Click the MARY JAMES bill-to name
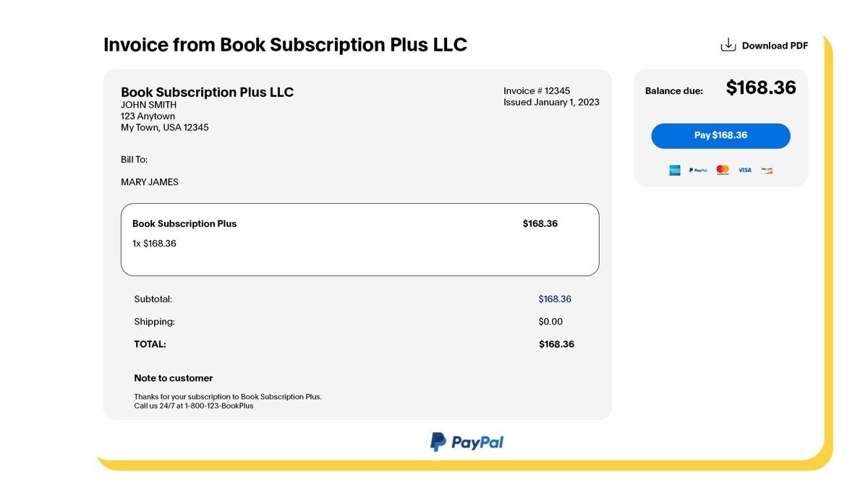The height and width of the screenshot is (488, 868). 150,182
